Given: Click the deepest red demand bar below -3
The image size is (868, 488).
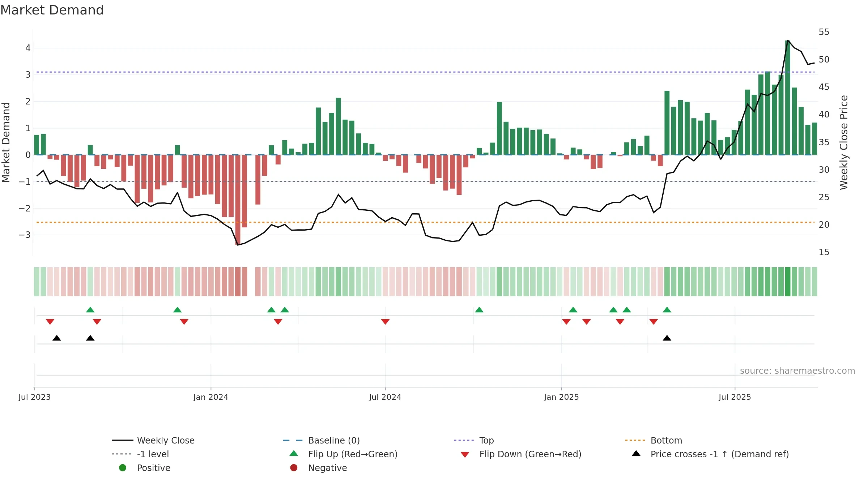Looking at the screenshot, I should [x=238, y=200].
